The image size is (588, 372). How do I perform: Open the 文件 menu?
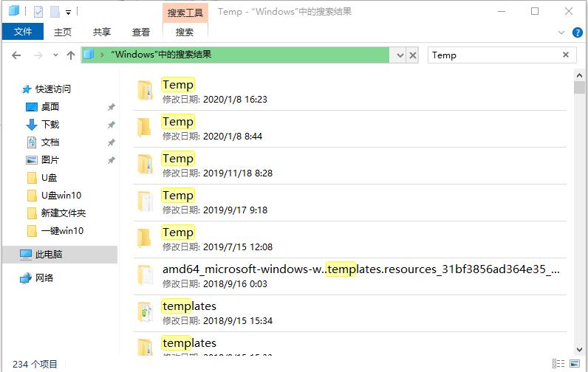(23, 32)
